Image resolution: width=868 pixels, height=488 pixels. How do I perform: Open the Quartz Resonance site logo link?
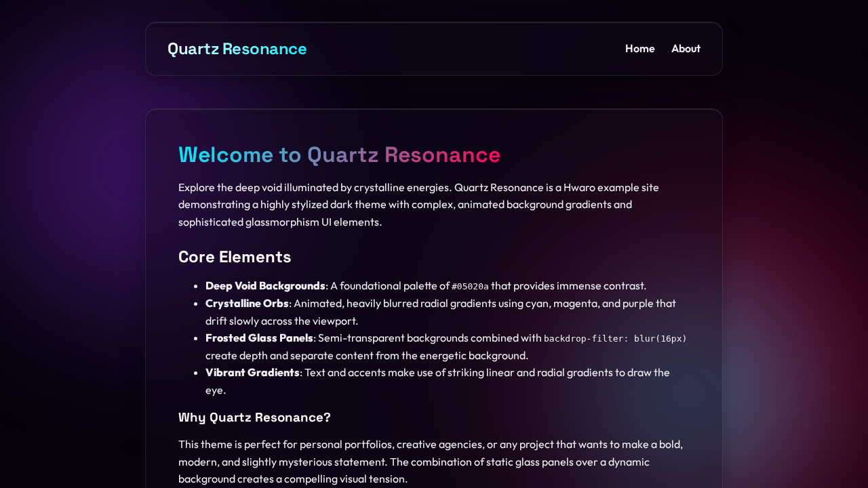pos(237,49)
